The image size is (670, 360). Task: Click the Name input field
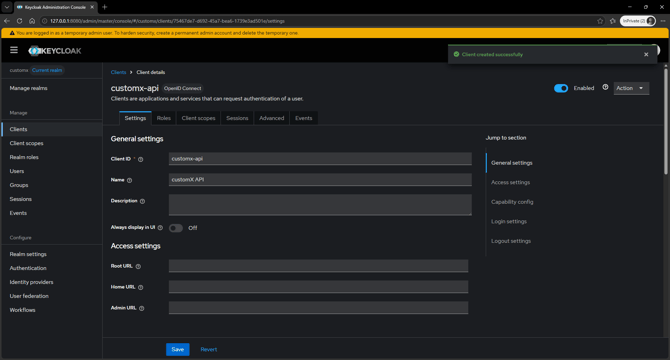pos(320,180)
